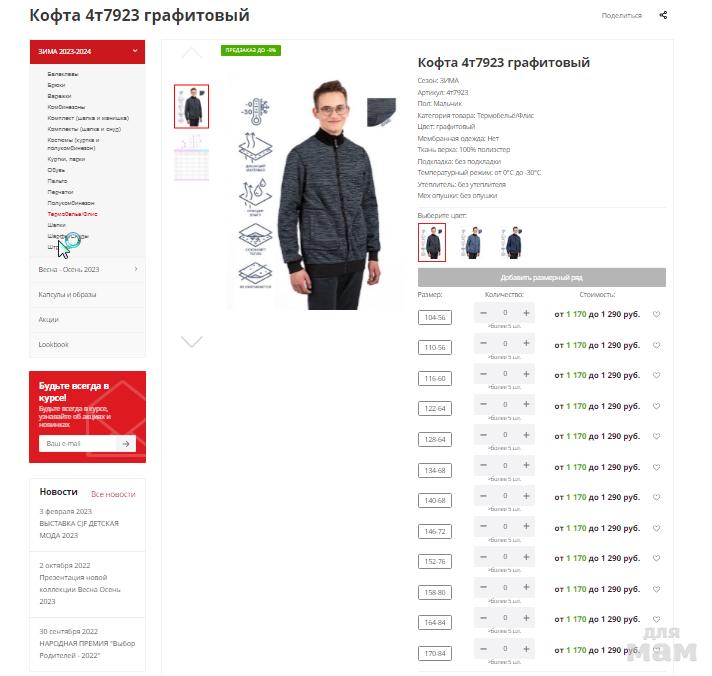Viewport: 712px width, 676px height.
Task: Click the Ваш e-mail input field
Action: coord(78,444)
